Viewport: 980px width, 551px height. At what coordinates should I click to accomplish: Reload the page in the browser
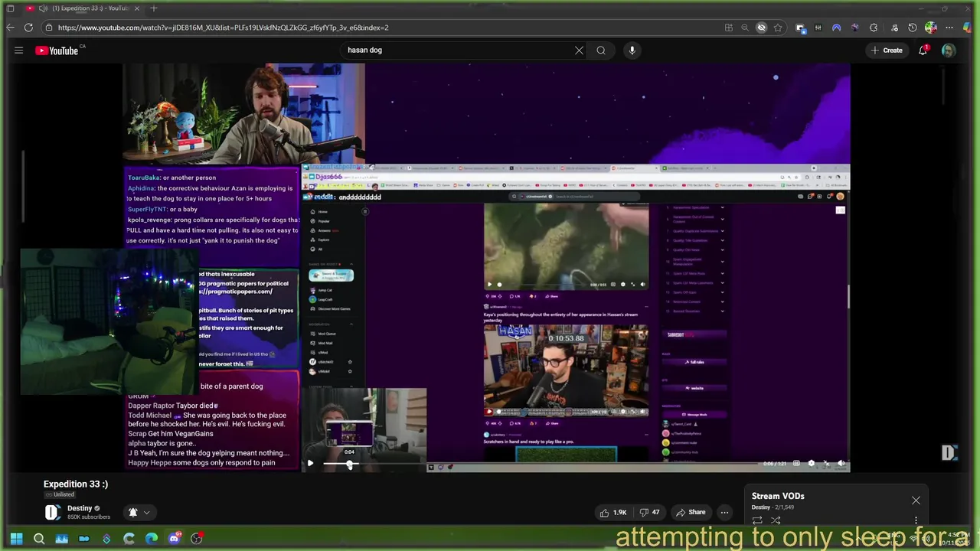[28, 28]
